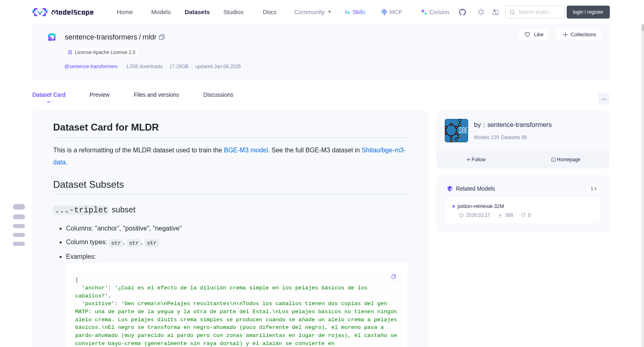Click the "...-triplet" code label
The width and height of the screenshot is (644, 347).
pyautogui.click(x=81, y=210)
